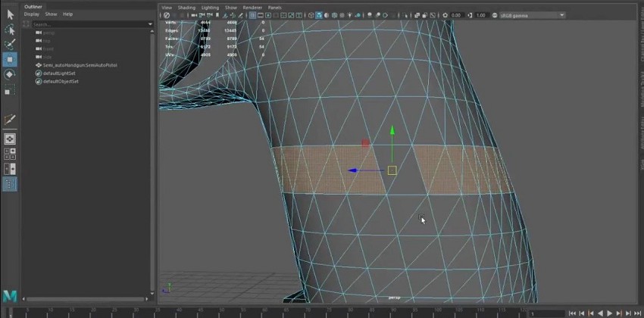Activate the Lasso Select tool
The height and width of the screenshot is (318, 644).
(10, 29)
